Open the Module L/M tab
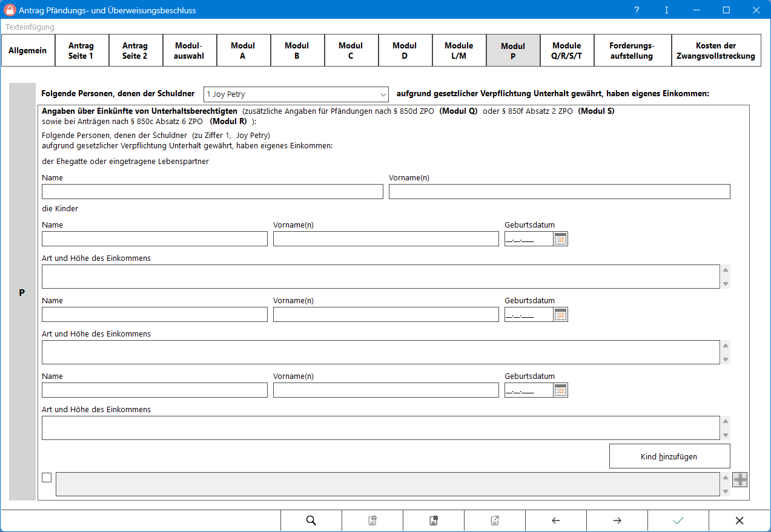This screenshot has width=771, height=532. click(458, 50)
